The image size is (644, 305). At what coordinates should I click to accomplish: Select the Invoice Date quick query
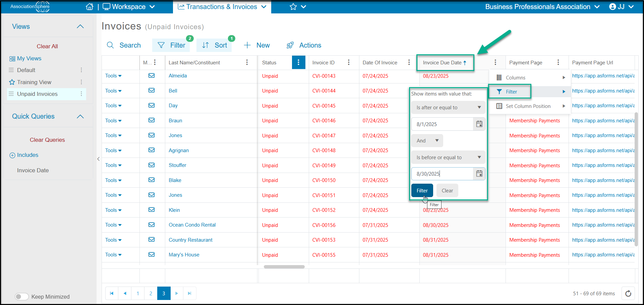(33, 170)
